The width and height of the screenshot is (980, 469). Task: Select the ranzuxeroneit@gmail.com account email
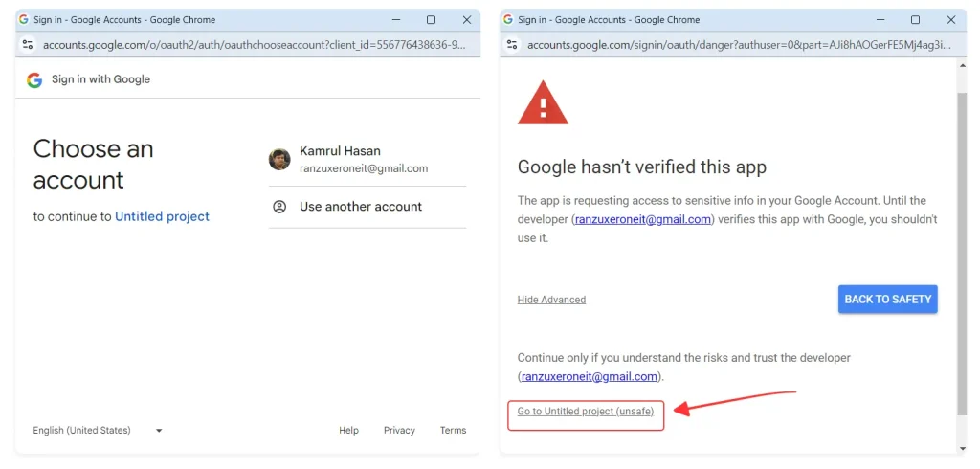[363, 168]
